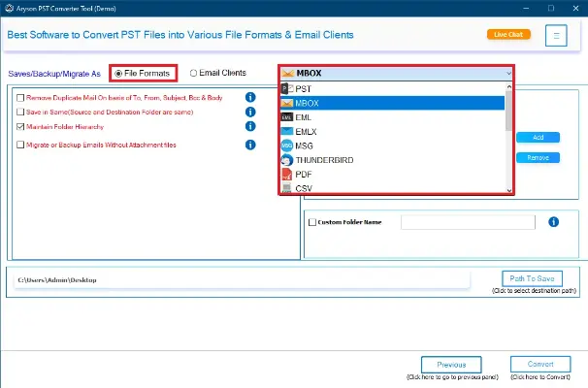Click the MSG round icon
This screenshot has height=388, width=588.
coord(287,145)
